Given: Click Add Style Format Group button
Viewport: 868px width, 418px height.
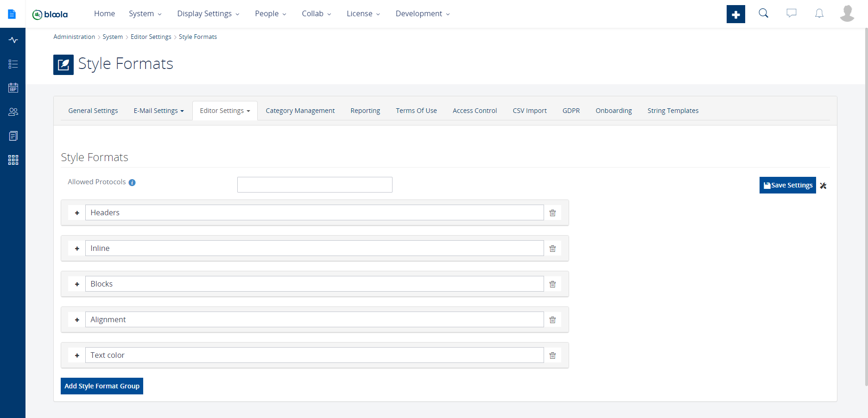Looking at the screenshot, I should [102, 386].
